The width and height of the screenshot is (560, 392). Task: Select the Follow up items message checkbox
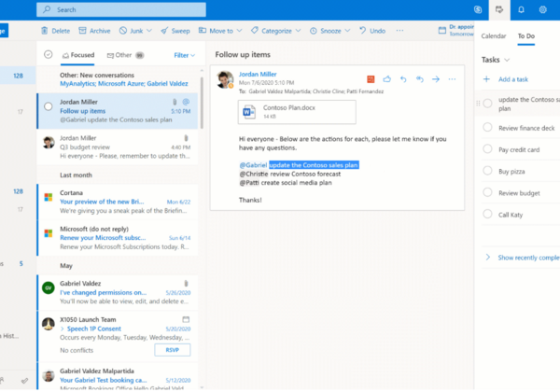(49, 106)
